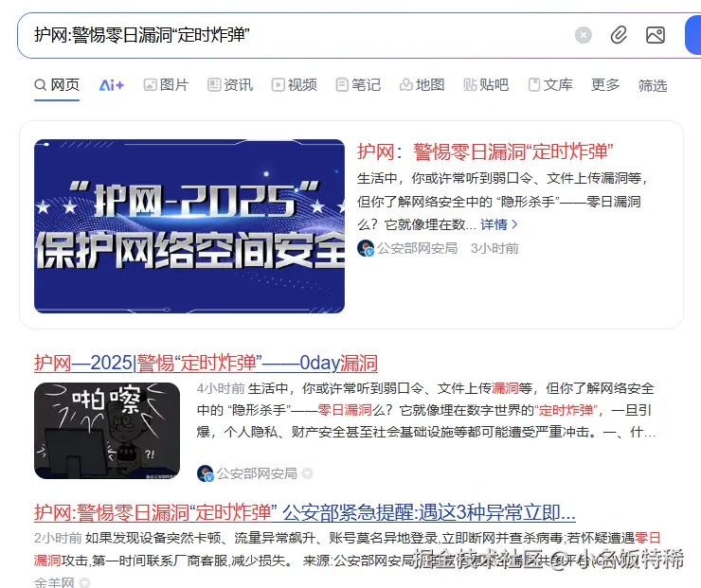
Task: Open the 筛选 filter options
Action: click(653, 85)
